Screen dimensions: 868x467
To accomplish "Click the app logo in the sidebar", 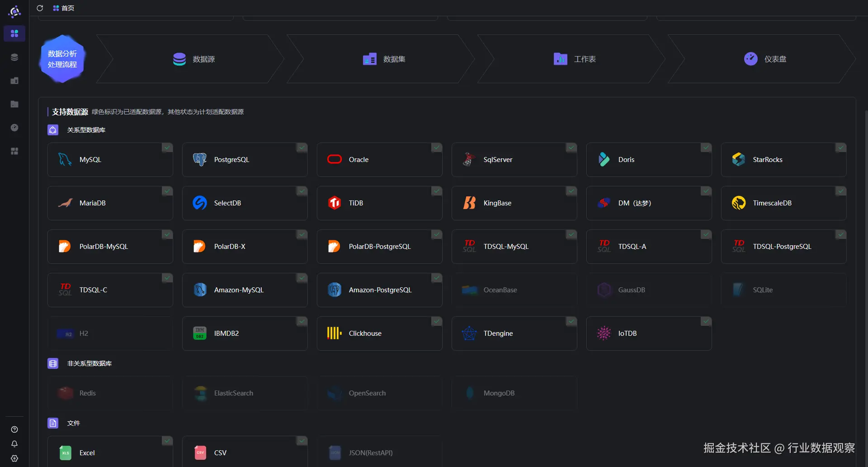I will coord(14,11).
